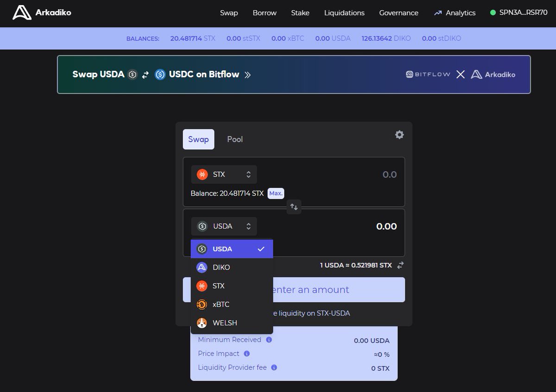Open swap settings gear icon

click(x=399, y=134)
